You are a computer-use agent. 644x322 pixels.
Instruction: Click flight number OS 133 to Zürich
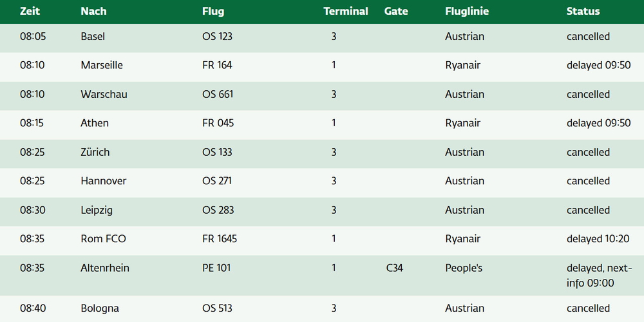[217, 152]
